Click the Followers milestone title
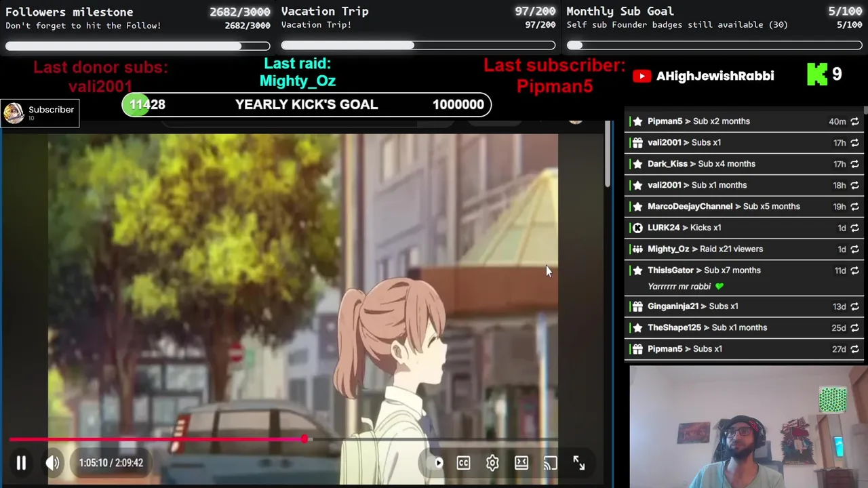Viewport: 868px width, 488px height. tap(69, 12)
